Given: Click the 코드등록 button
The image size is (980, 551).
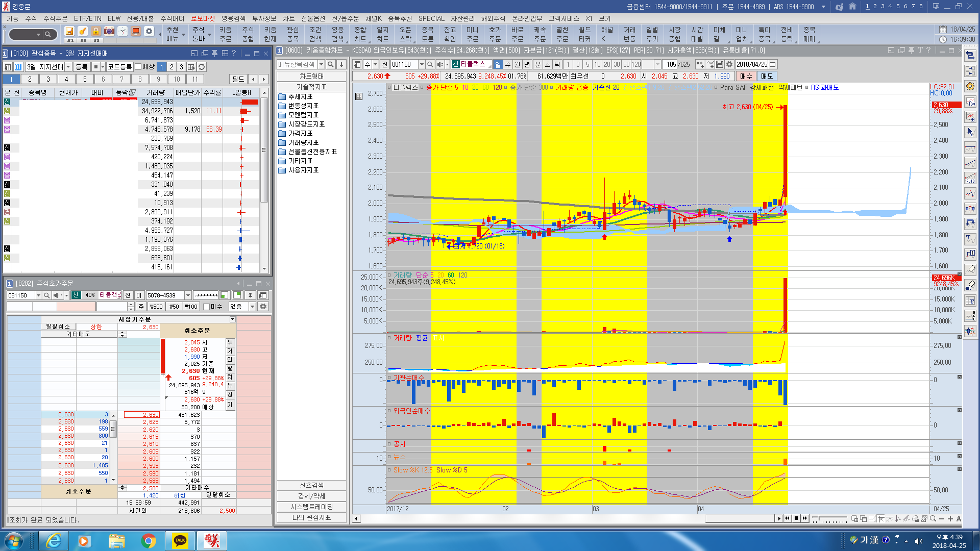Looking at the screenshot, I should point(119,67).
